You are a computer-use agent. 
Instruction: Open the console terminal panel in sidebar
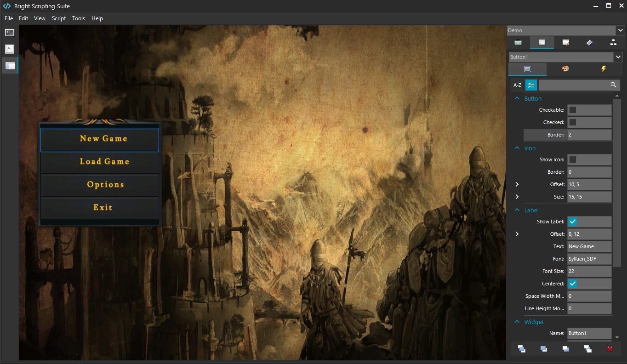click(x=10, y=33)
